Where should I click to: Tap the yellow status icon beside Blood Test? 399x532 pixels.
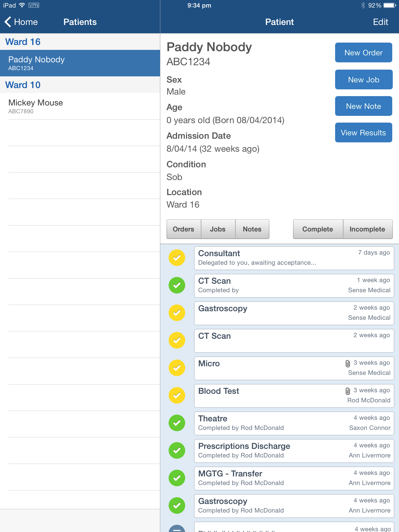177,395
